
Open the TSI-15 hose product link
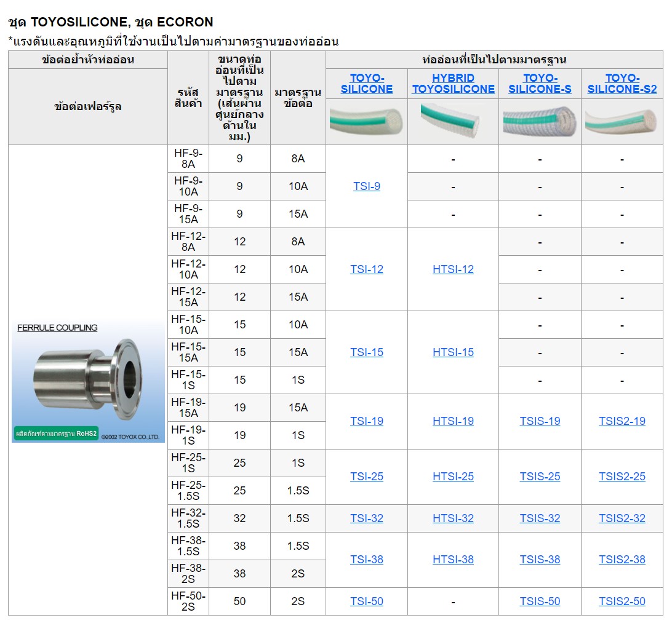pyautogui.click(x=366, y=352)
